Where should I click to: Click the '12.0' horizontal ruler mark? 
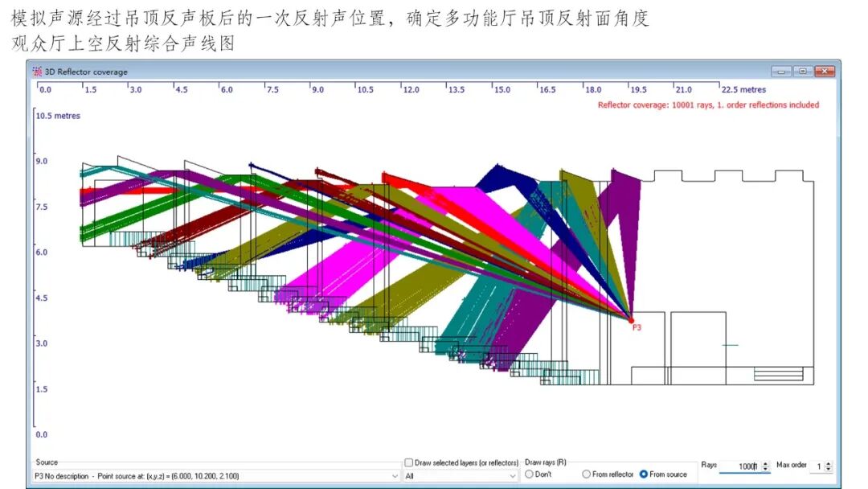coord(411,89)
